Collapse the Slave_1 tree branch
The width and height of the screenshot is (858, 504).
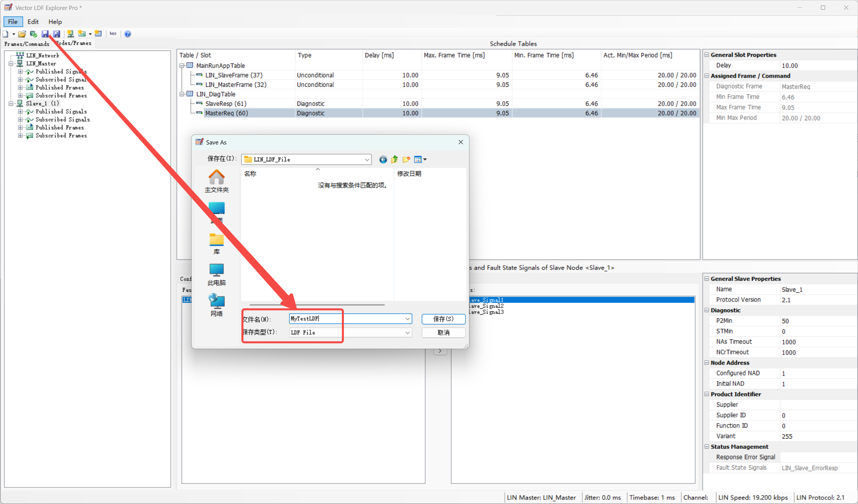[11, 103]
